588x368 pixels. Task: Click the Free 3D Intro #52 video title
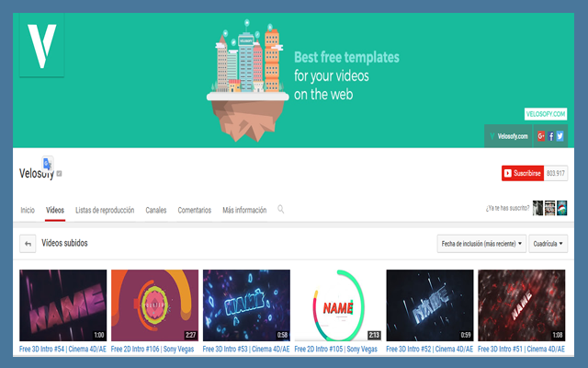(429, 350)
